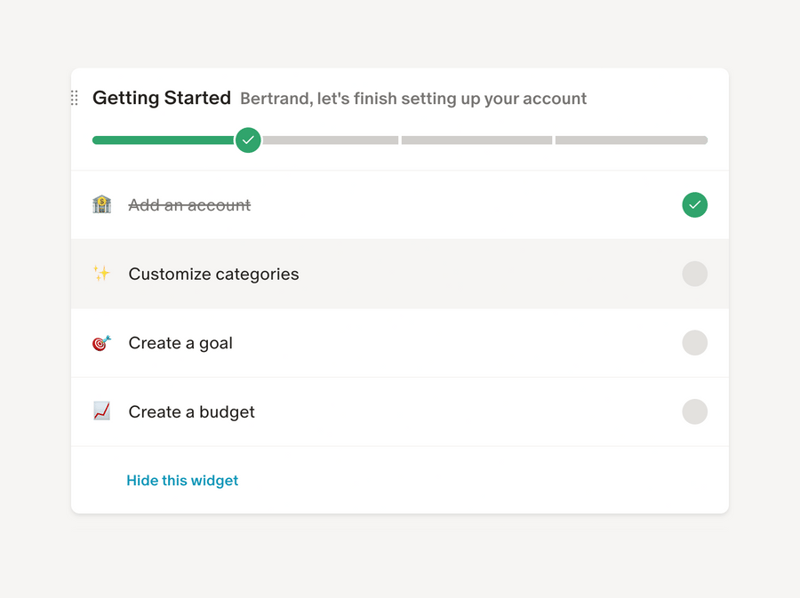Expand the Customize categories task row
This screenshot has height=598, width=800.
[x=400, y=274]
